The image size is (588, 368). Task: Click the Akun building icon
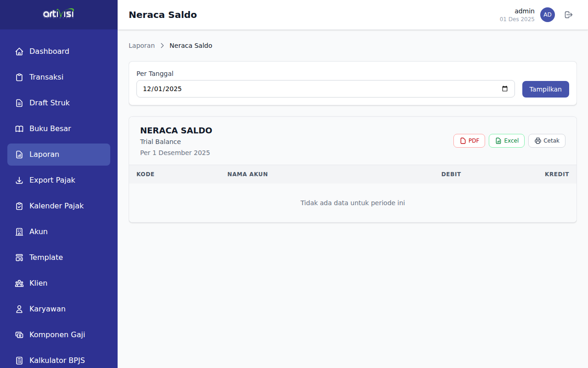tap(19, 232)
